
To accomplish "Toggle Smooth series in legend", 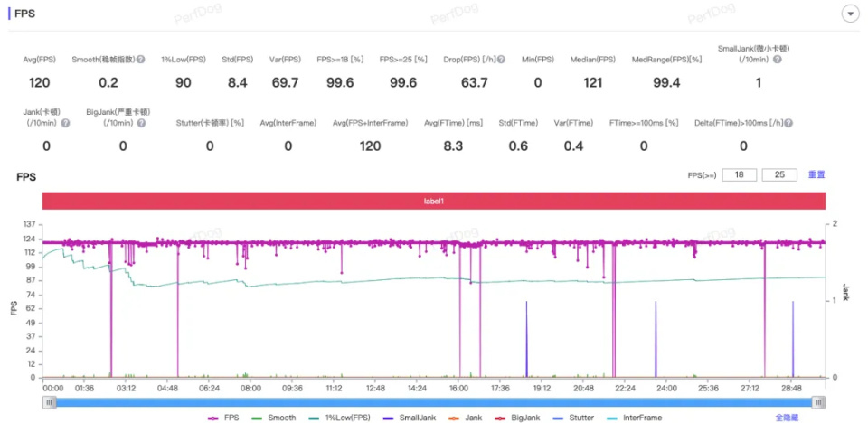I will [273, 418].
